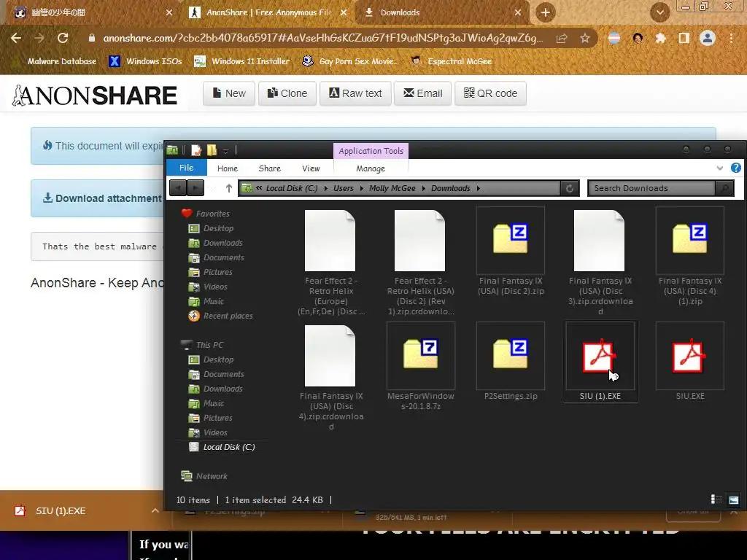The image size is (747, 560).
Task: Open the tab search dropdown in Chrome
Action: click(659, 12)
